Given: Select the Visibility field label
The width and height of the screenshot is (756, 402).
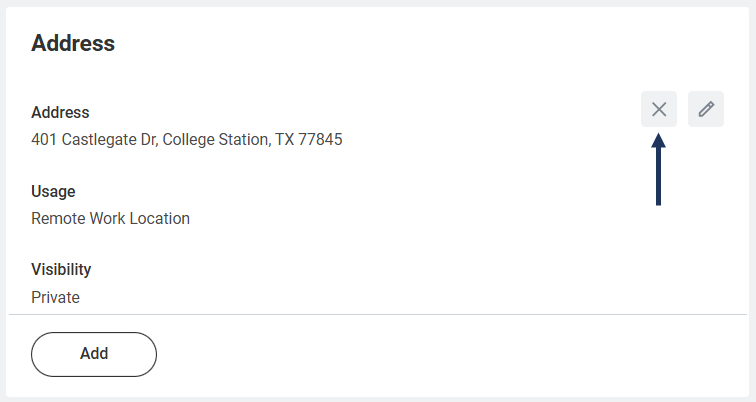Looking at the screenshot, I should tap(61, 269).
